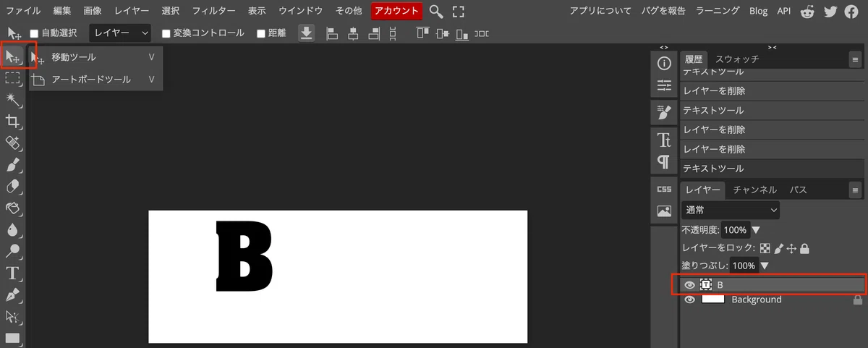Open the バグを報告 link

(663, 11)
